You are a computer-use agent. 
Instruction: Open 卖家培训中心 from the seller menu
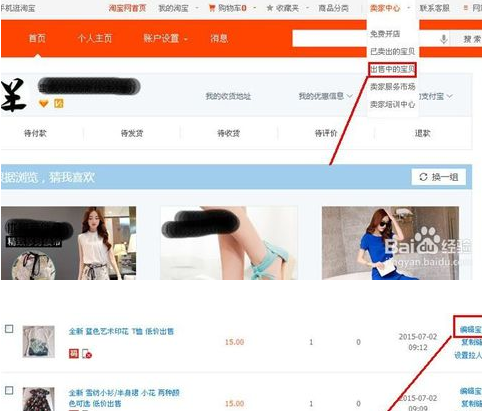(x=392, y=104)
